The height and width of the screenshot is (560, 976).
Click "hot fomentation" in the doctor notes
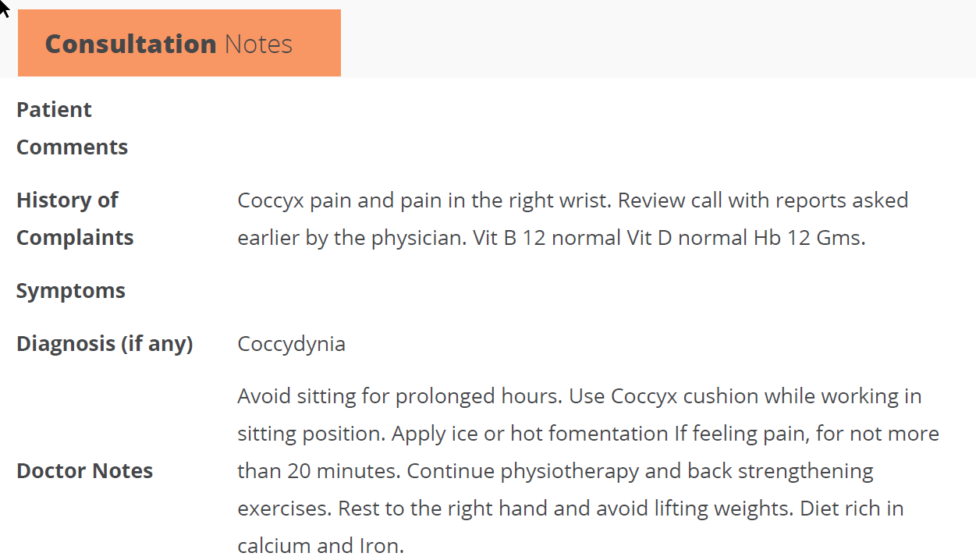[589, 434]
